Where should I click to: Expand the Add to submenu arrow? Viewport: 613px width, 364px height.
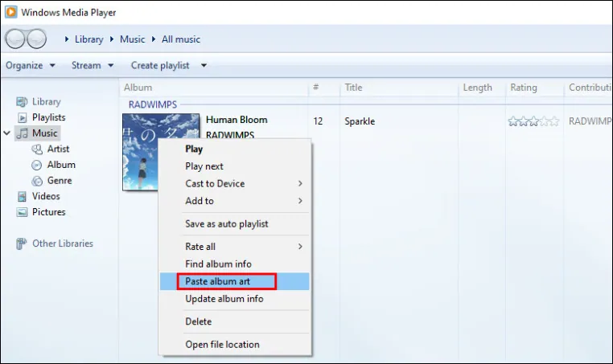(x=300, y=201)
